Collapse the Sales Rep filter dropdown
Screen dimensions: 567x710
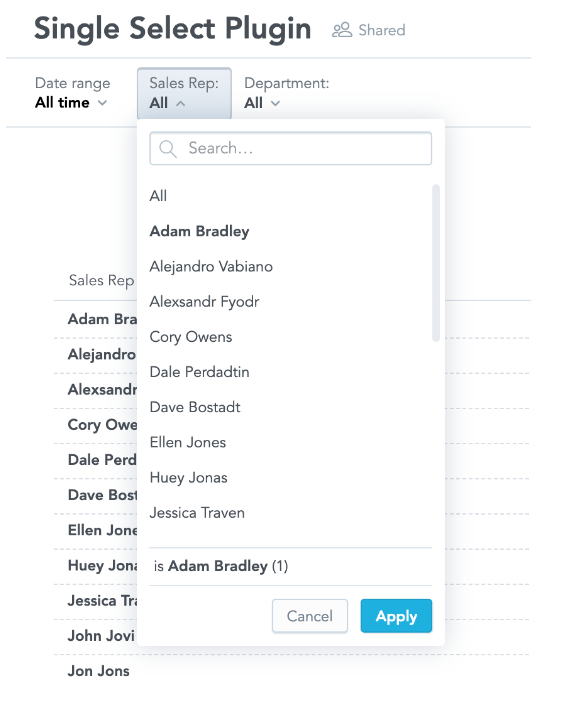click(x=184, y=93)
